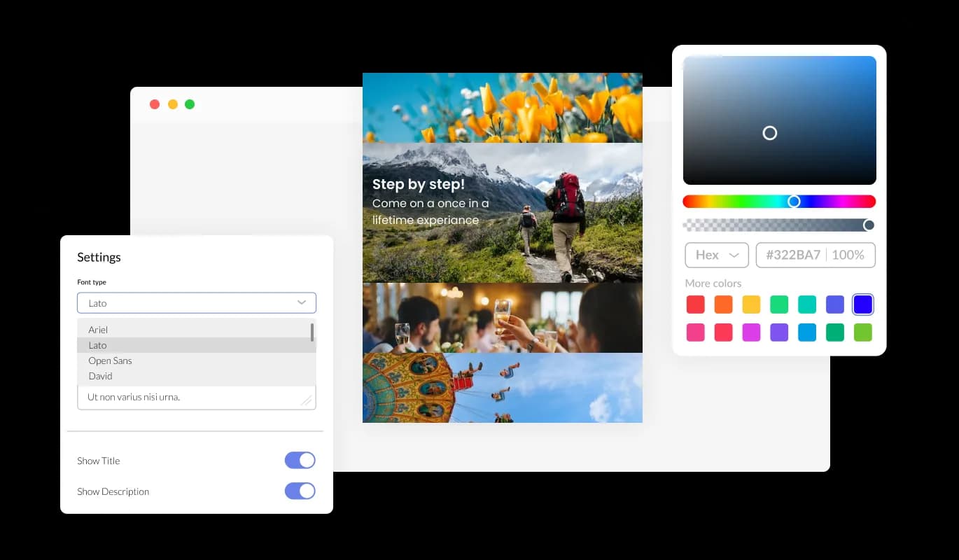Pick the hot pink color swatch
The width and height of the screenshot is (959, 560).
click(695, 332)
